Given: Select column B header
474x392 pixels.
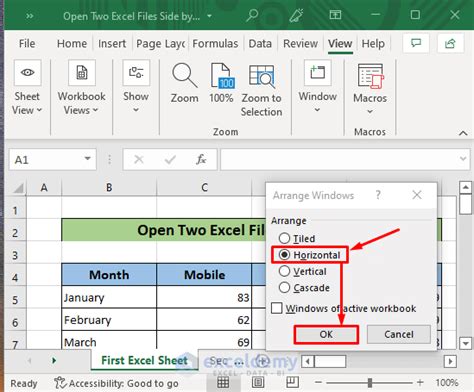Looking at the screenshot, I should [109, 188].
